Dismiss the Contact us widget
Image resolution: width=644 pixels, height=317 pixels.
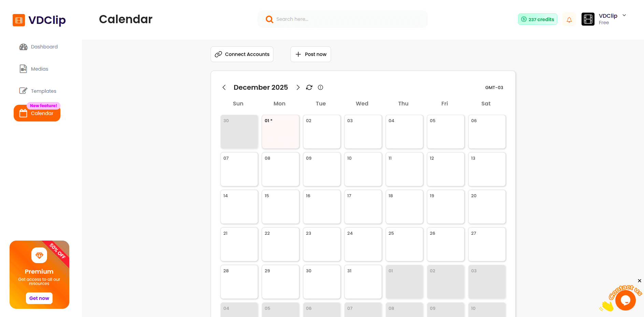(639, 280)
